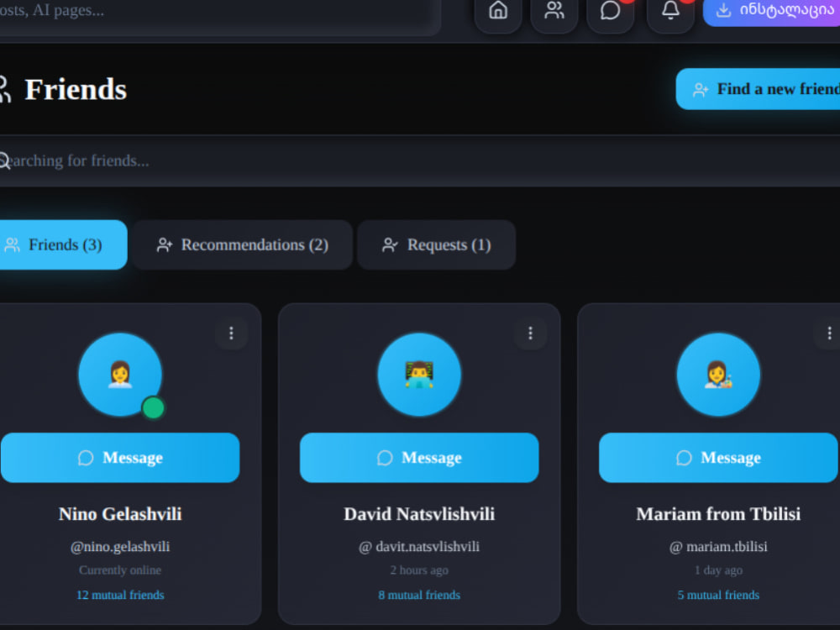Click the @ davit.natsvlishvili handle

pos(419,547)
